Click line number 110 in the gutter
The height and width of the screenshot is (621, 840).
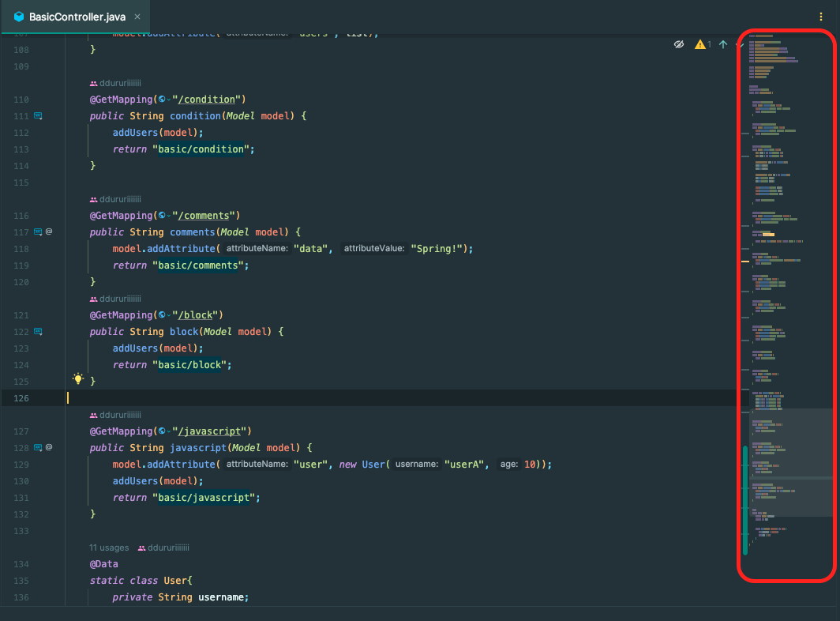pyautogui.click(x=21, y=100)
